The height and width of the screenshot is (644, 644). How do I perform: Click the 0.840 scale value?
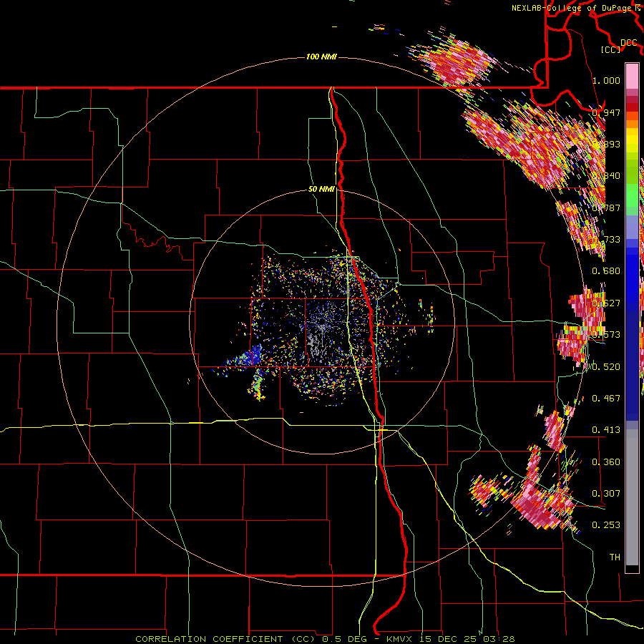click(606, 176)
